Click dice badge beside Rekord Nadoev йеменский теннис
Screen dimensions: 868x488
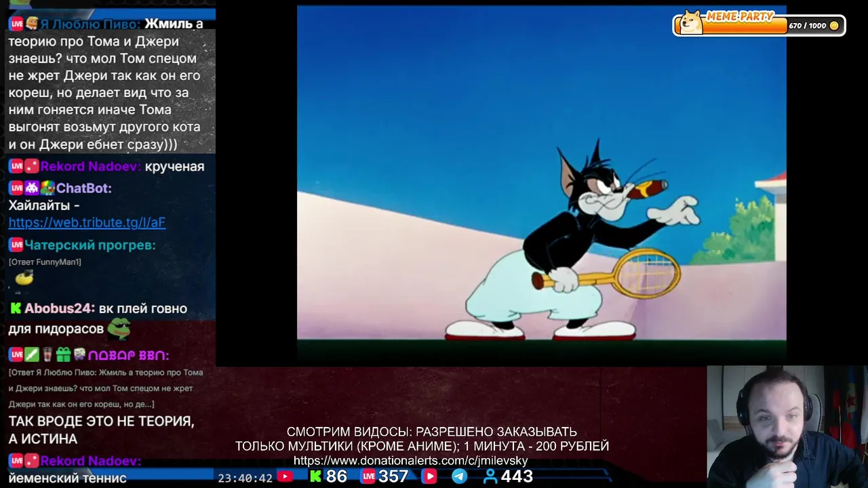coord(31,460)
